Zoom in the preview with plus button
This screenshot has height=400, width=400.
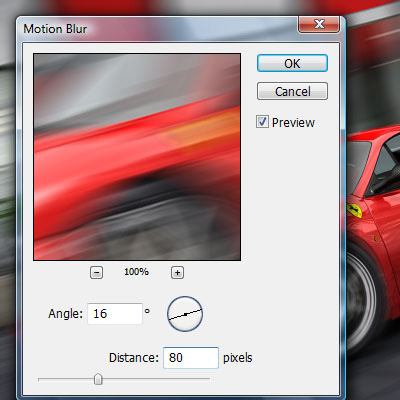[x=177, y=273]
